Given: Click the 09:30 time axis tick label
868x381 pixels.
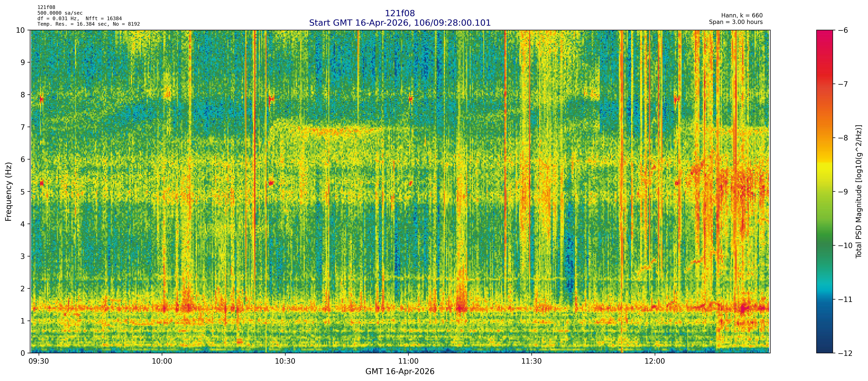Looking at the screenshot, I should 39,362.
